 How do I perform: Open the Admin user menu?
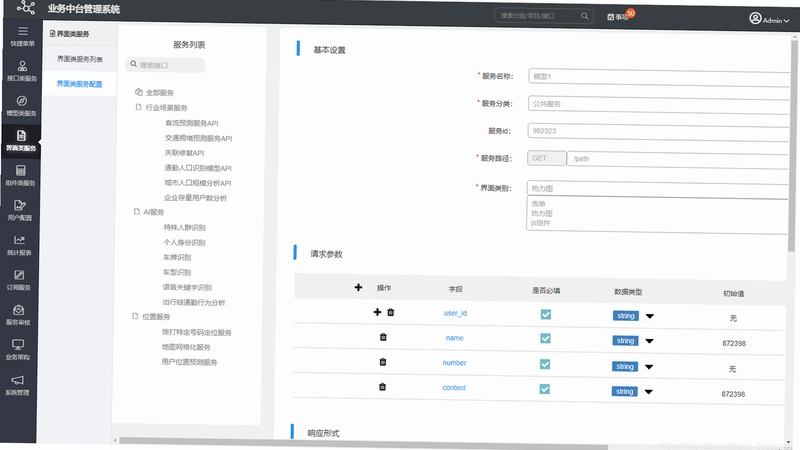coord(769,19)
